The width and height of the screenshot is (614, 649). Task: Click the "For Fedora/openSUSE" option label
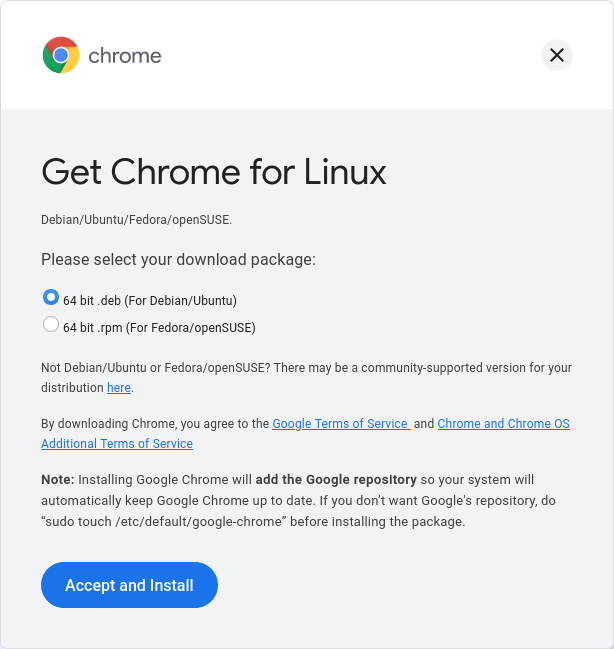coord(190,327)
